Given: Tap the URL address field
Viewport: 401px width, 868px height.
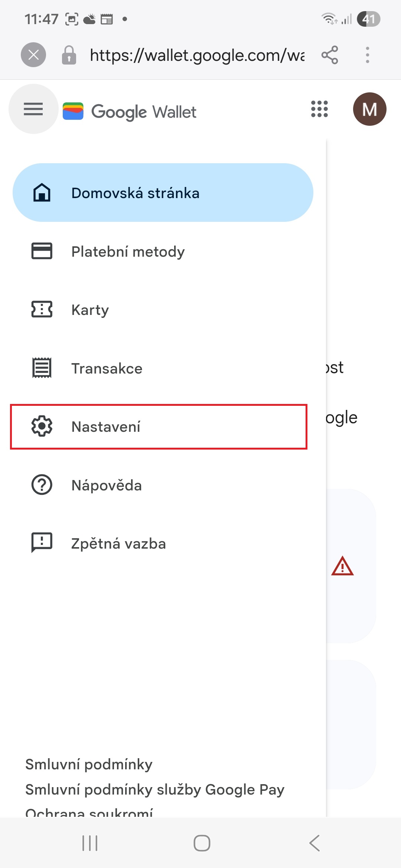Looking at the screenshot, I should (x=197, y=55).
